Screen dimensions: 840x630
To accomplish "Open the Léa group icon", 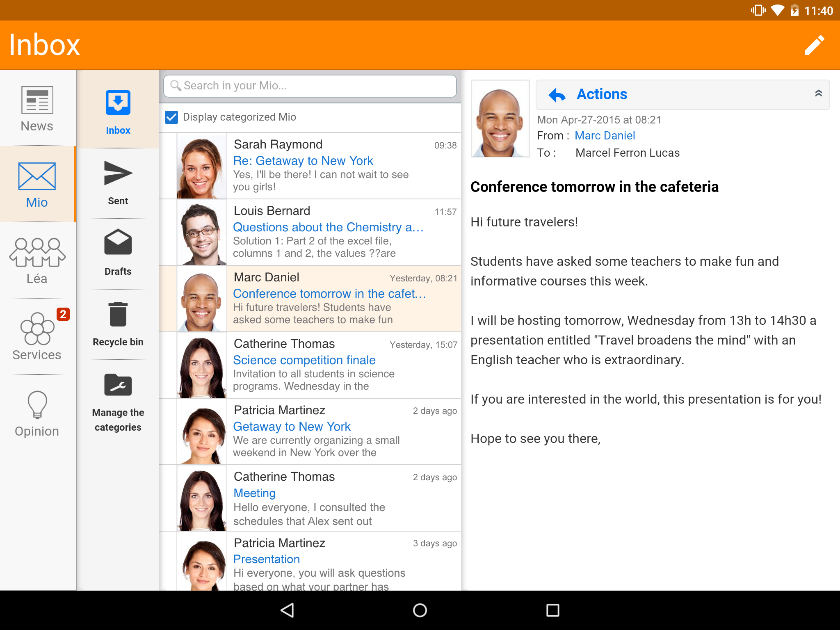I will point(37,252).
